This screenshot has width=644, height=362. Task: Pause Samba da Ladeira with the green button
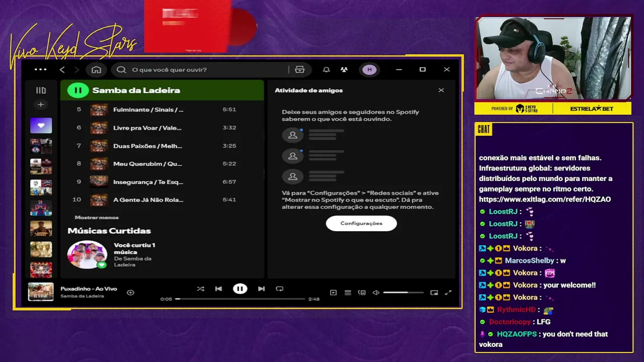[77, 90]
